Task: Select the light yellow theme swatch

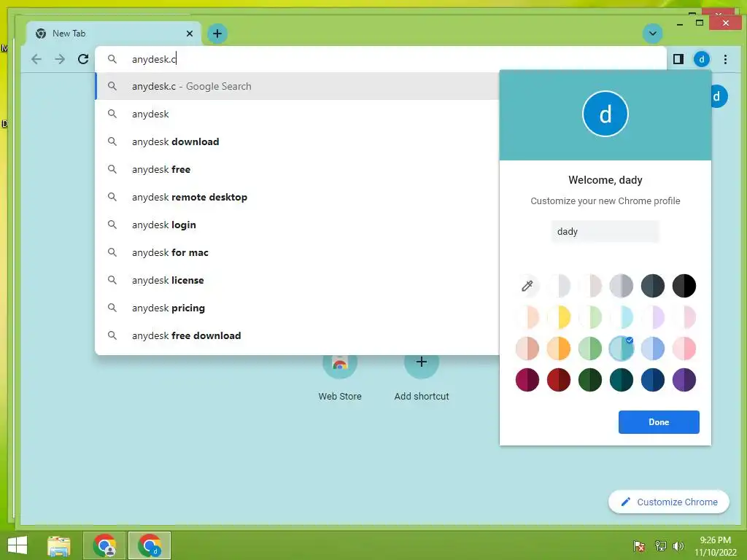Action: tap(558, 317)
